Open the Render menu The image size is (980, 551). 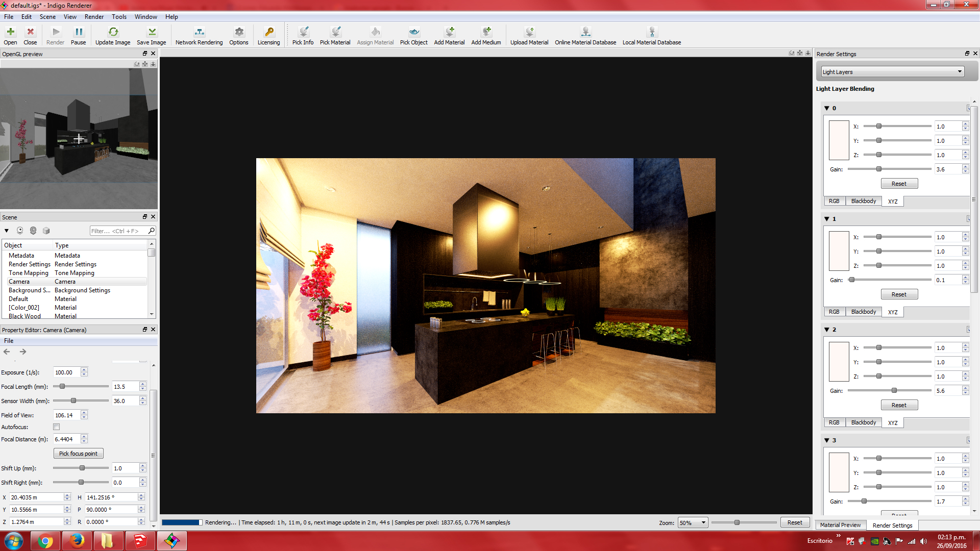click(x=94, y=17)
